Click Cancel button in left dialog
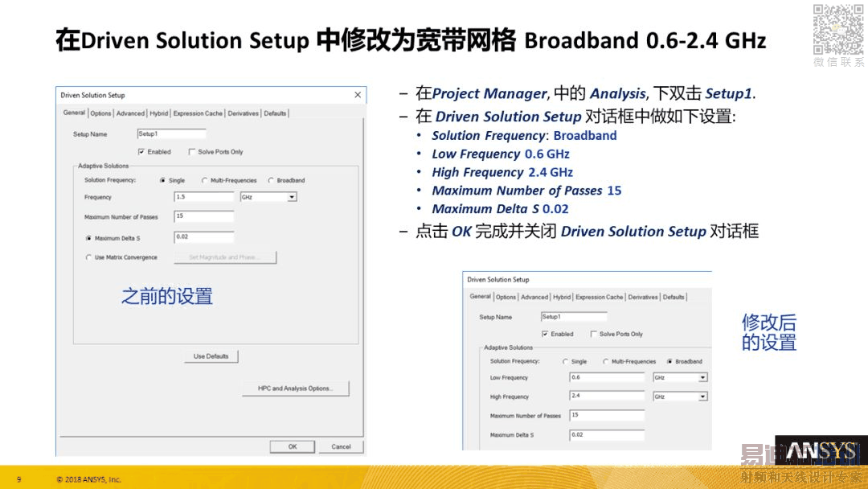 coord(341,446)
